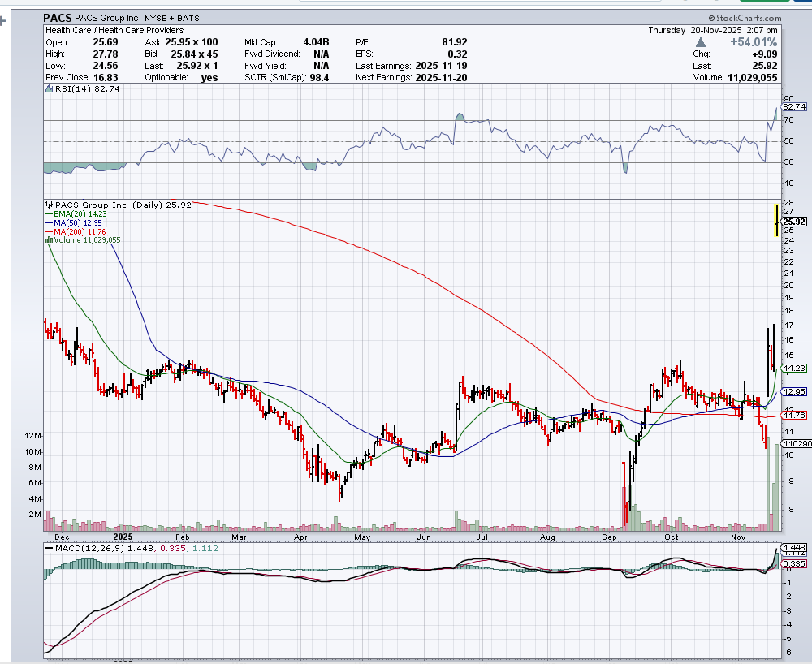Click the black MACD(12,26,9) legend line marker
The width and height of the screenshot is (812, 664).
(48, 549)
